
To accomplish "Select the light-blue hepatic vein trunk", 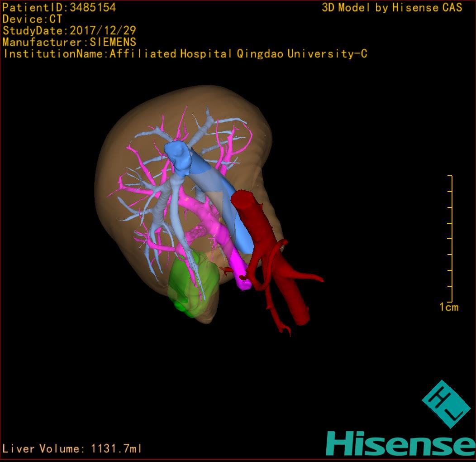I will (171, 204).
